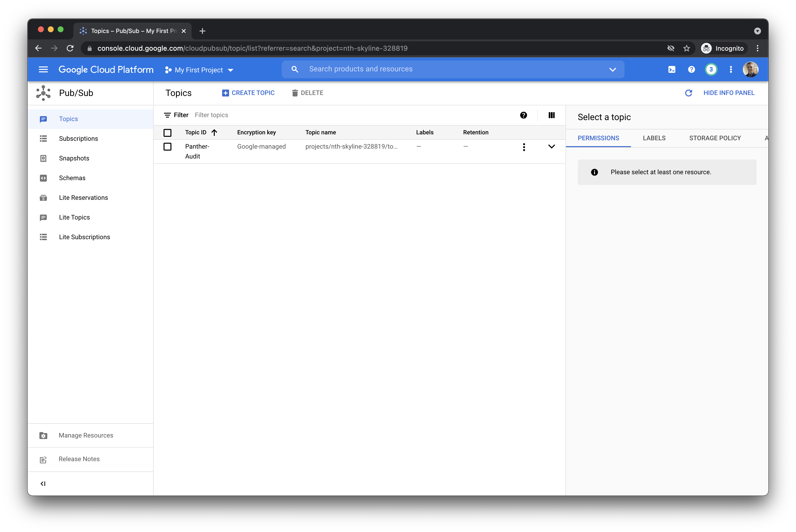Hide the info panel
Image resolution: width=796 pixels, height=532 pixels.
pyautogui.click(x=729, y=93)
